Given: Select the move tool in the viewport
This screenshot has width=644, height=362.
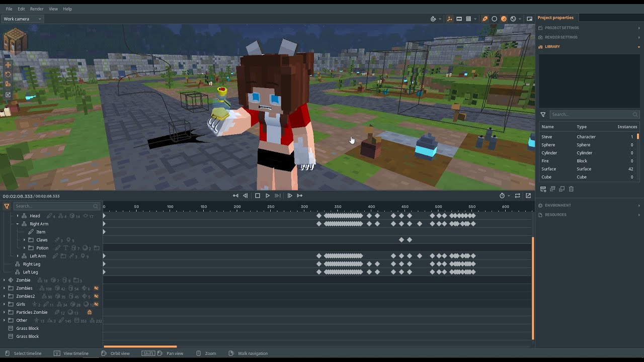Looking at the screenshot, I should point(8,65).
